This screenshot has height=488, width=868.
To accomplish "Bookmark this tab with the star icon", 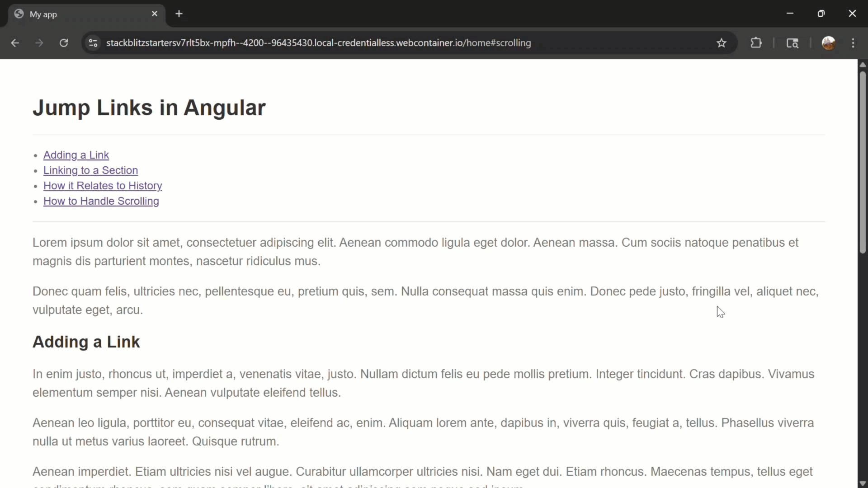I will pos(722,43).
